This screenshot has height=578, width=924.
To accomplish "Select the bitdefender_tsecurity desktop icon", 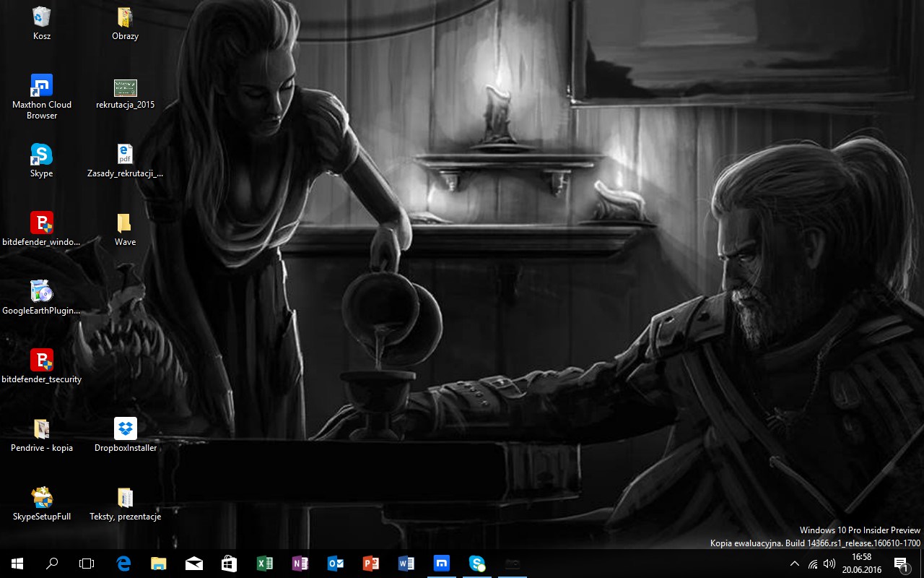I will pos(42,366).
